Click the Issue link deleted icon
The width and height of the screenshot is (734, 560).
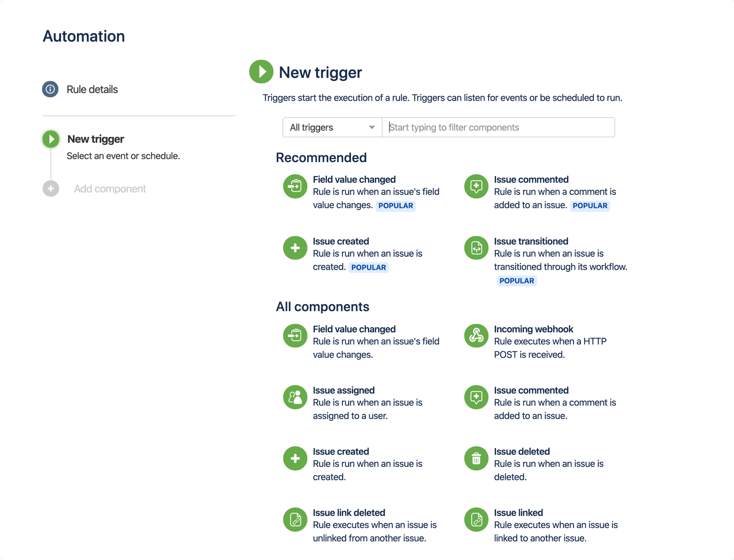(x=295, y=519)
